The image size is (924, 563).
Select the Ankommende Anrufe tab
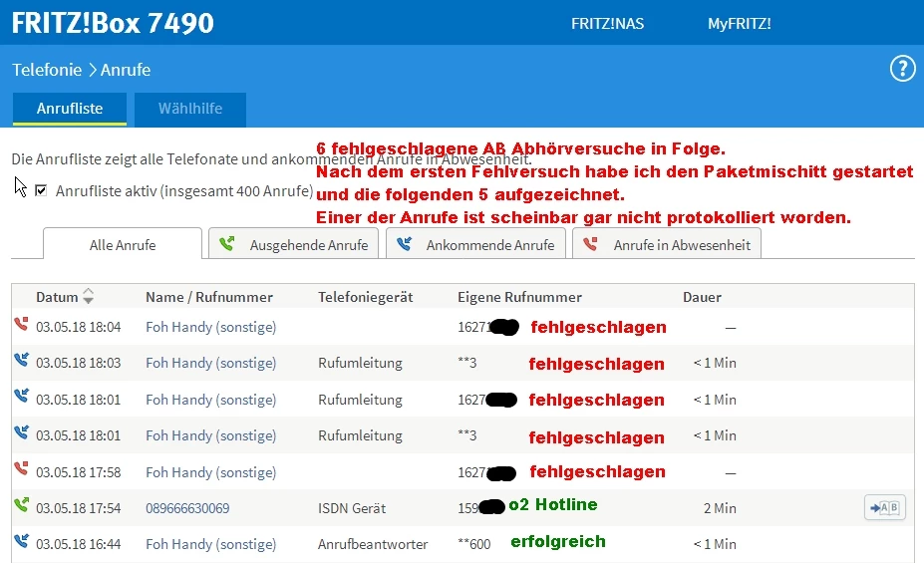475,244
